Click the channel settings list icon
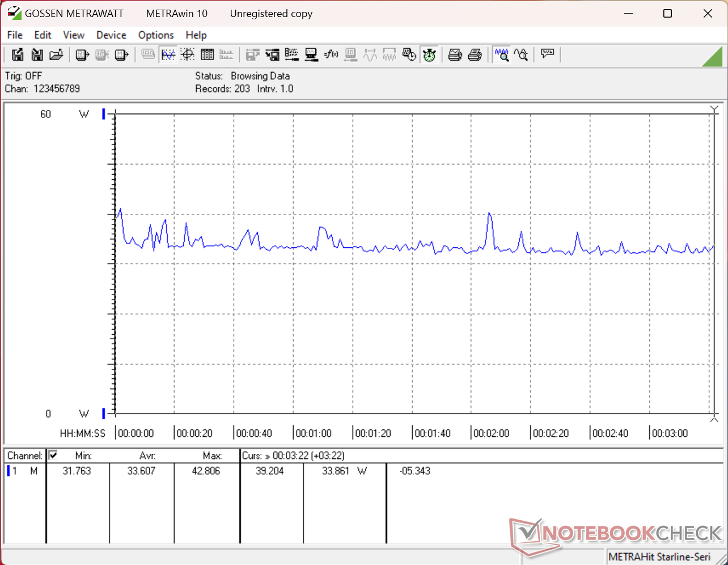 point(292,55)
